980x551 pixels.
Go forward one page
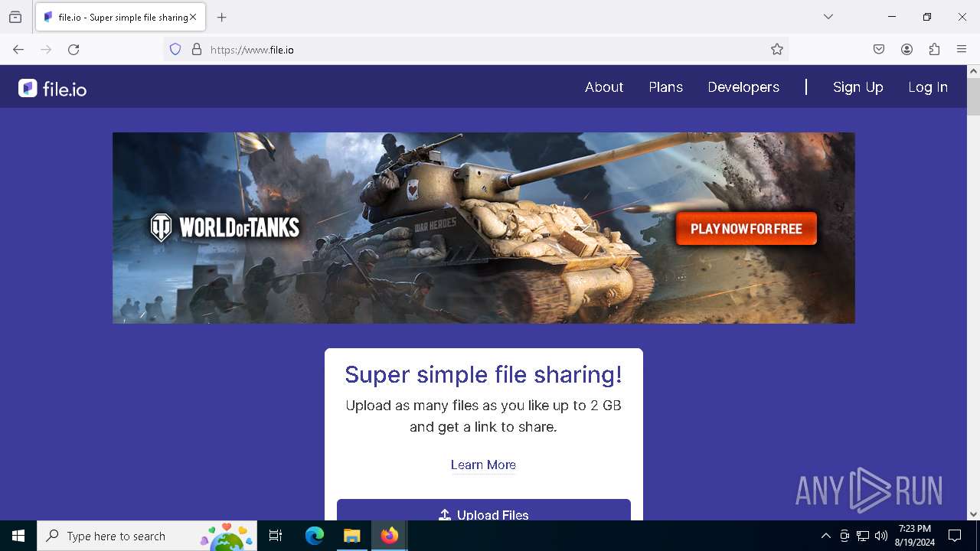(46, 50)
